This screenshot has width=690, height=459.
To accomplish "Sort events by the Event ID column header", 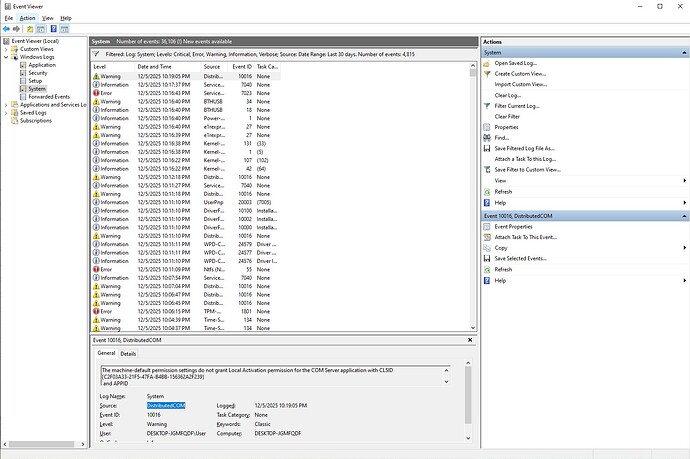I will coord(243,66).
